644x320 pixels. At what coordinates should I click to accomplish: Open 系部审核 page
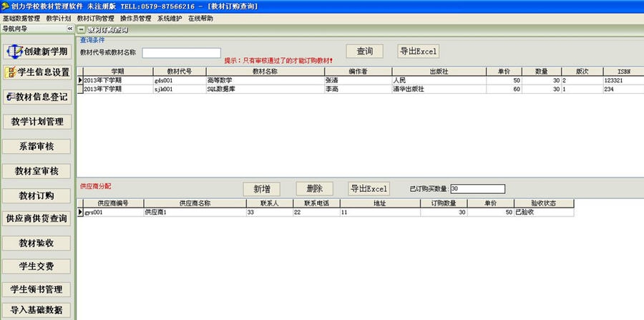tap(36, 146)
